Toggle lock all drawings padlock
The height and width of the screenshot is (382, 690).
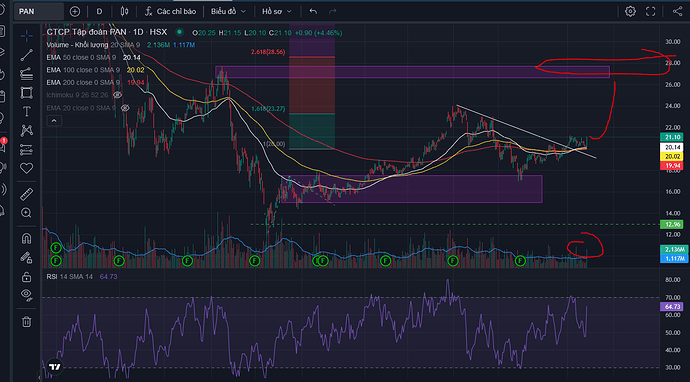27,277
